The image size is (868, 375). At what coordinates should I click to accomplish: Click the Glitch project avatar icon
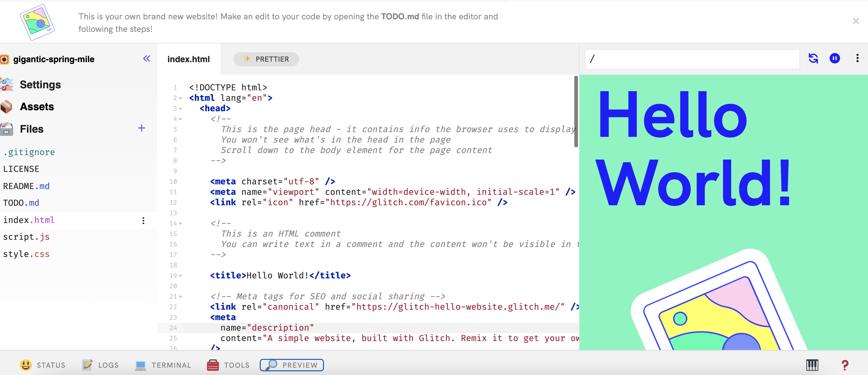[x=5, y=60]
